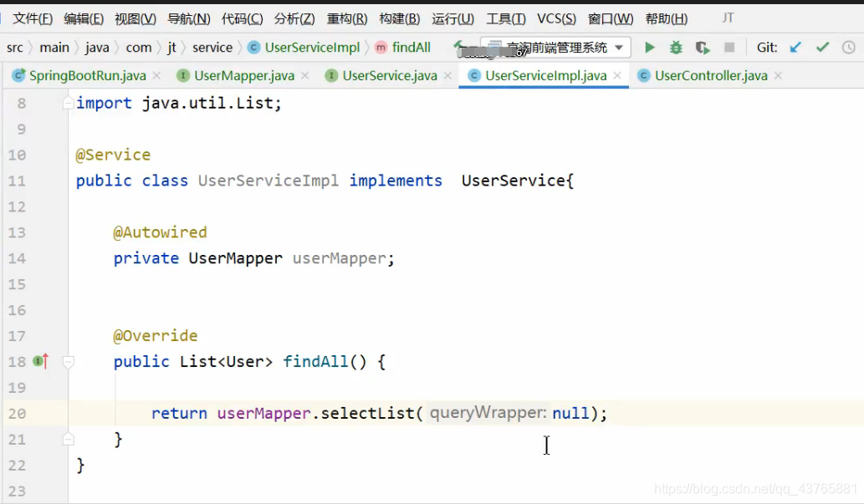This screenshot has height=504, width=864.
Task: Click jt in the breadcrumb path
Action: click(x=172, y=48)
